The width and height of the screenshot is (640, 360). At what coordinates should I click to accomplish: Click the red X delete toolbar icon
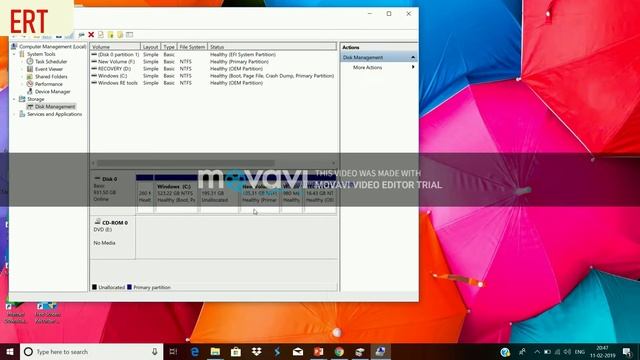tap(91, 35)
